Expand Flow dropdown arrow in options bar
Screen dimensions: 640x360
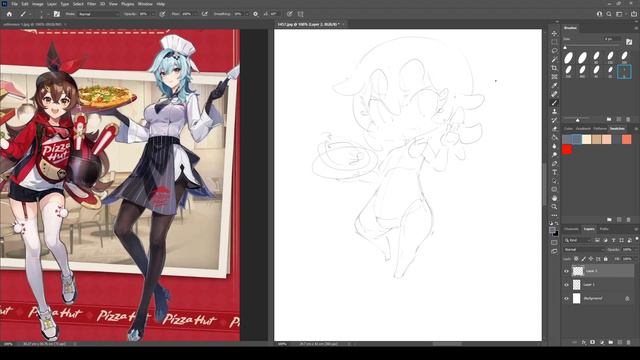(x=196, y=14)
